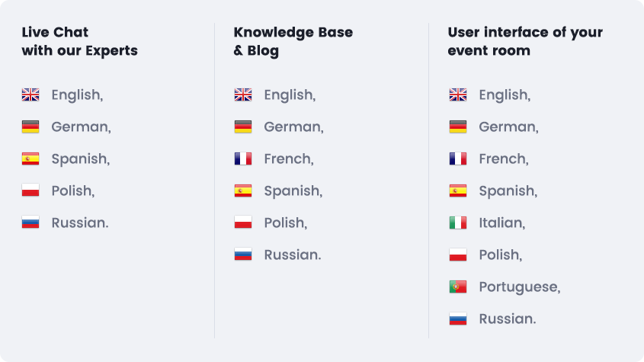Select the Spanish text under Live Chat

(x=81, y=159)
